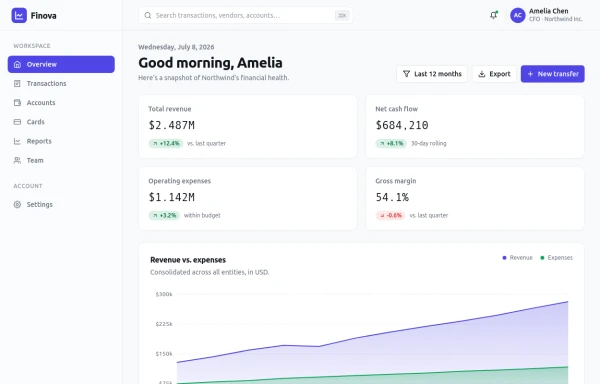This screenshot has height=384, width=600.
Task: Click the -0.6% change badge
Action: pyautogui.click(x=390, y=215)
